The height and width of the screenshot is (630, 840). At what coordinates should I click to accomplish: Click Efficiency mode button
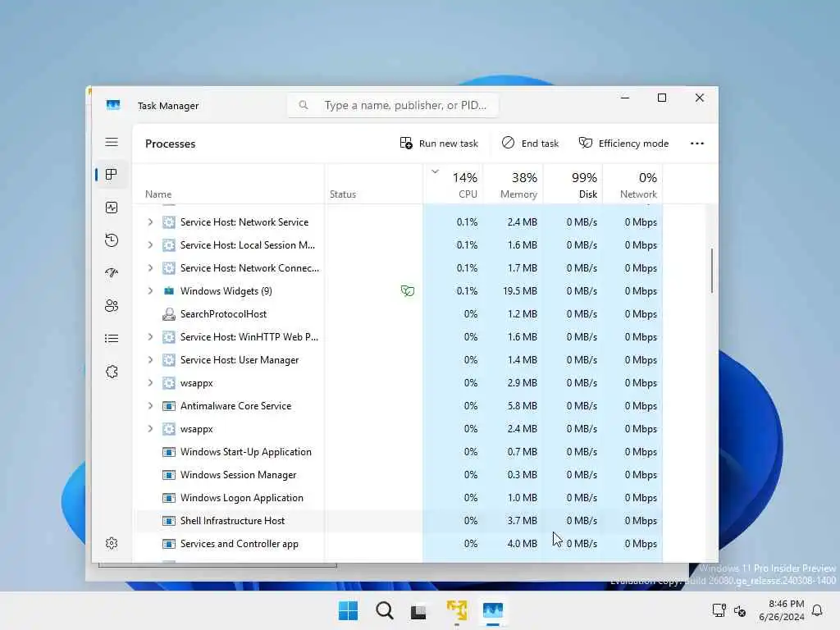pos(623,143)
